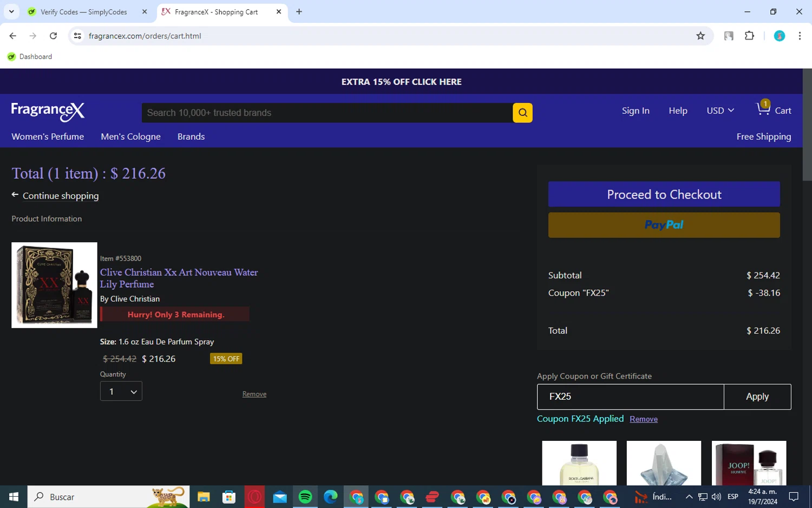Open the Windows notification center
The image size is (812, 508).
pos(794,497)
